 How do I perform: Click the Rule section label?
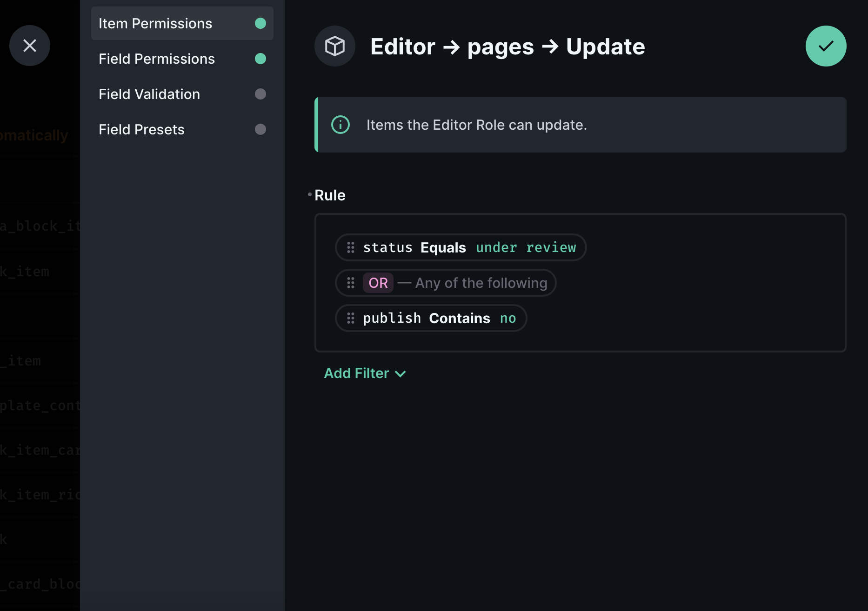pos(330,195)
